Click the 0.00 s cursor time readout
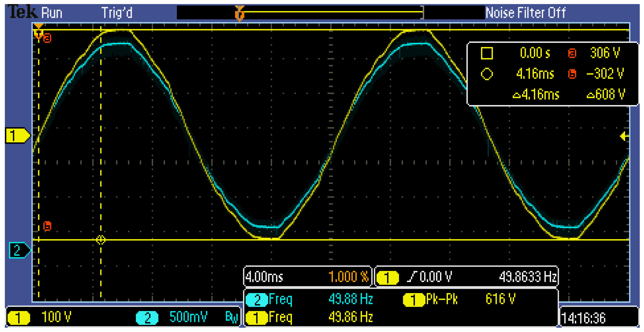 click(535, 53)
